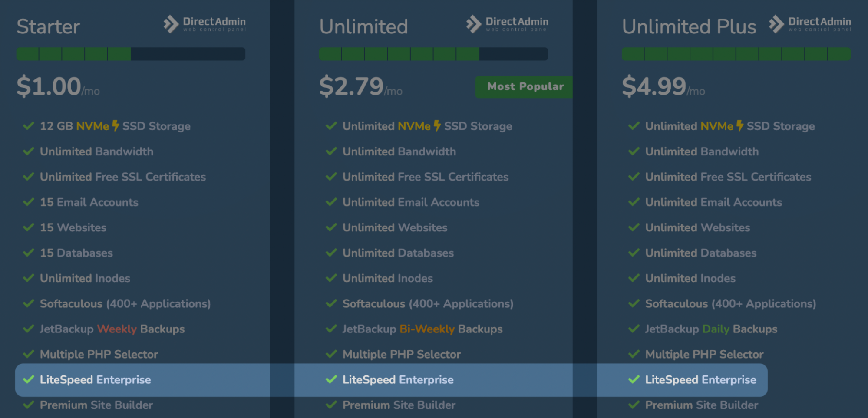The height and width of the screenshot is (418, 868).
Task: Click "15 Email Accounts" feature text
Action: pyautogui.click(x=89, y=202)
